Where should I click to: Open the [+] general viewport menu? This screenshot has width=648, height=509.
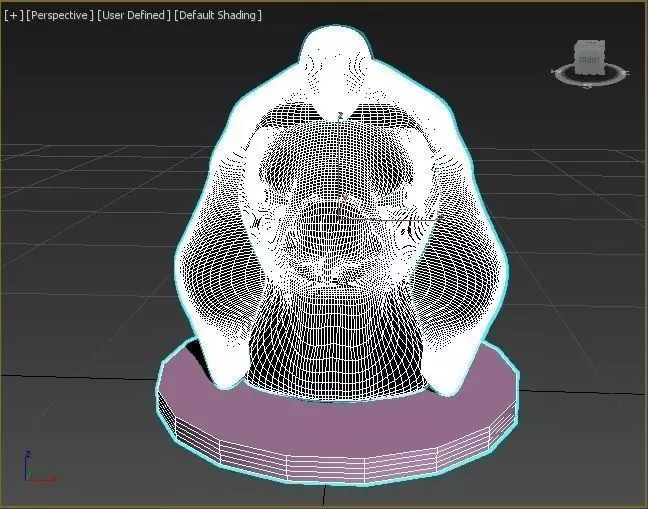pyautogui.click(x=14, y=15)
